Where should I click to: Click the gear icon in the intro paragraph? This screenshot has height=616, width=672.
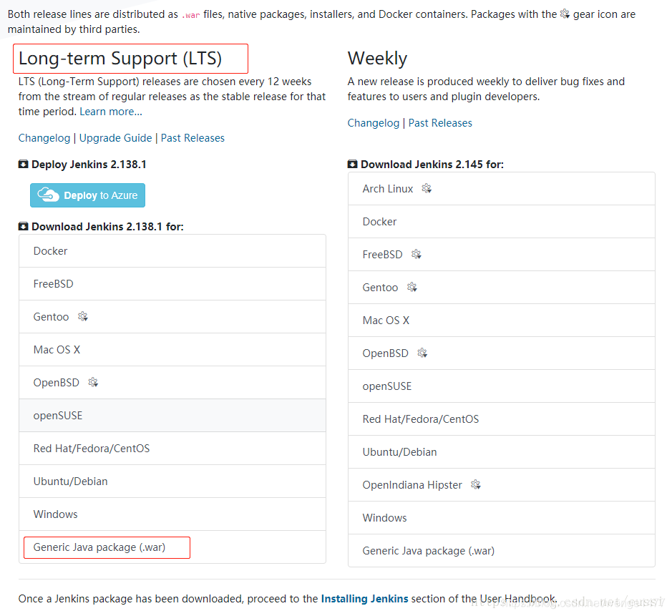(x=565, y=14)
